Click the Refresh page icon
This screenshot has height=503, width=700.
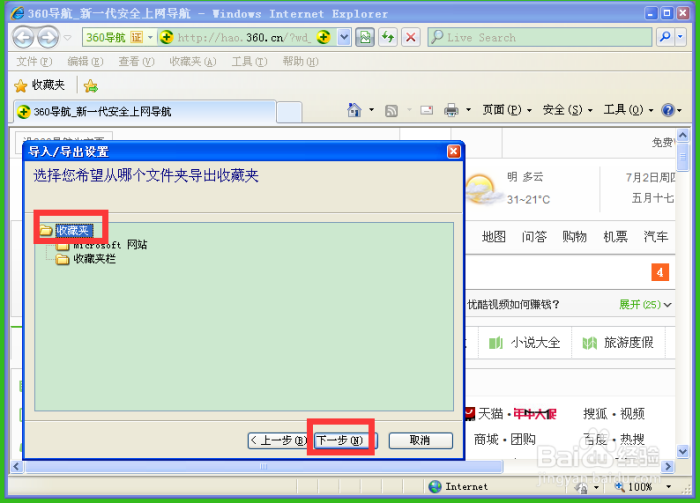pyautogui.click(x=388, y=37)
